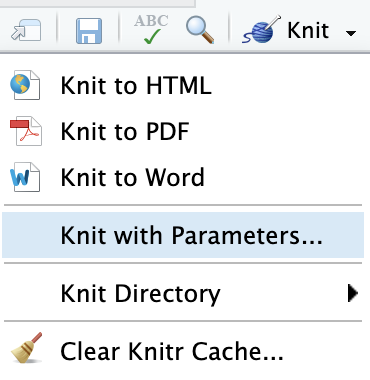Image resolution: width=370 pixels, height=380 pixels.
Task: Click the blank icon slot beside Knit with Parameters
Action: click(x=25, y=235)
